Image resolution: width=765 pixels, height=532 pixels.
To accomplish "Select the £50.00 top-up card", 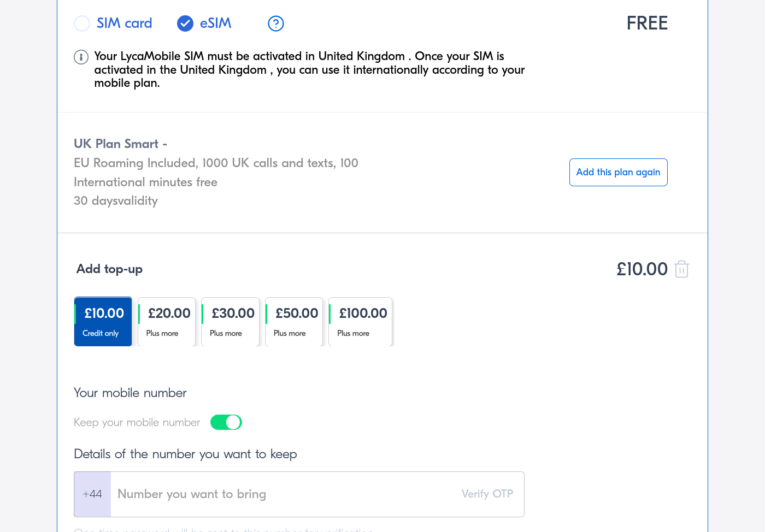I will coord(293,321).
